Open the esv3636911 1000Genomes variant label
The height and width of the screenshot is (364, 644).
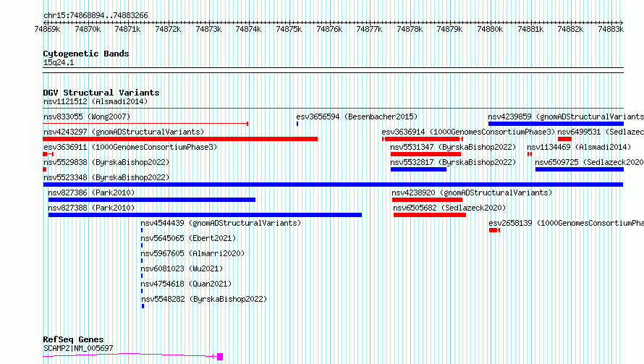pyautogui.click(x=130, y=147)
